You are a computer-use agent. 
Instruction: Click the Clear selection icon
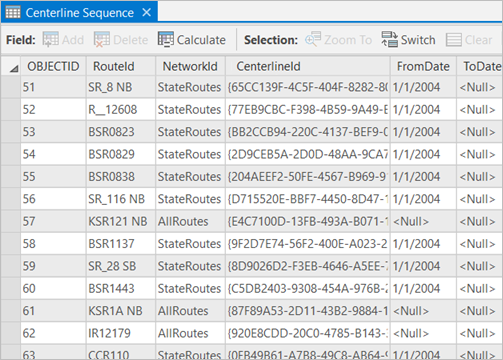(454, 40)
